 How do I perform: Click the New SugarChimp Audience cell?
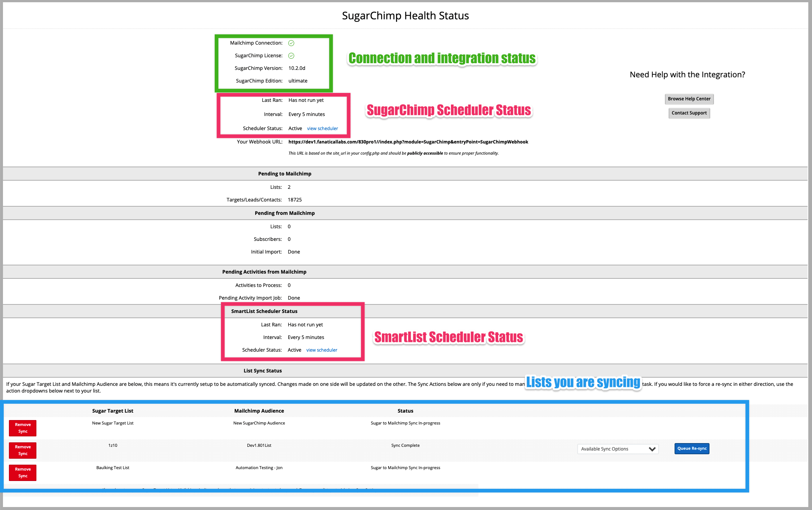pyautogui.click(x=259, y=423)
